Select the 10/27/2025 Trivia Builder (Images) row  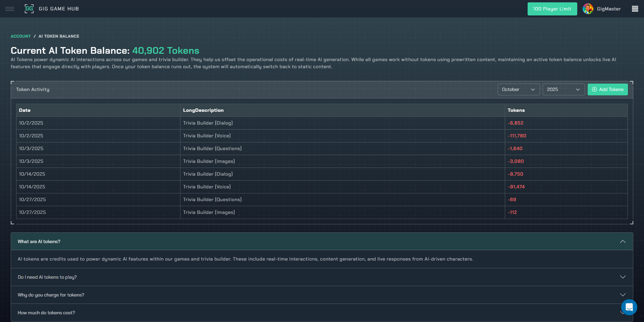coord(209,212)
